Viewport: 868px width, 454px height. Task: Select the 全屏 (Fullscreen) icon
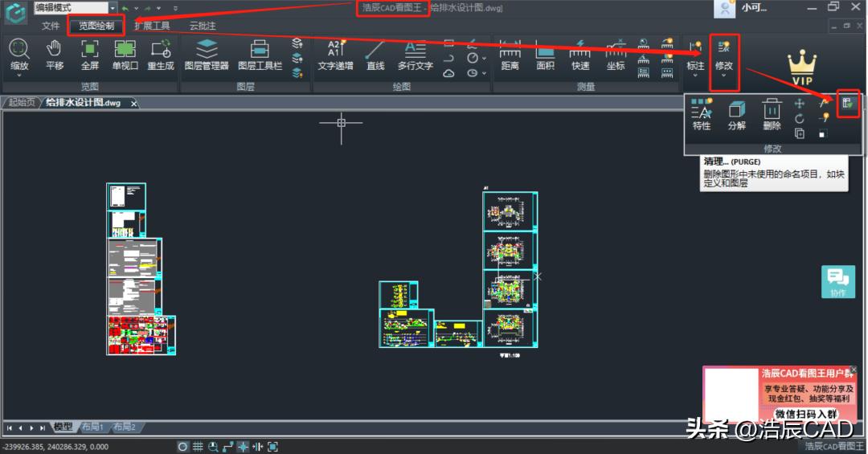89,54
